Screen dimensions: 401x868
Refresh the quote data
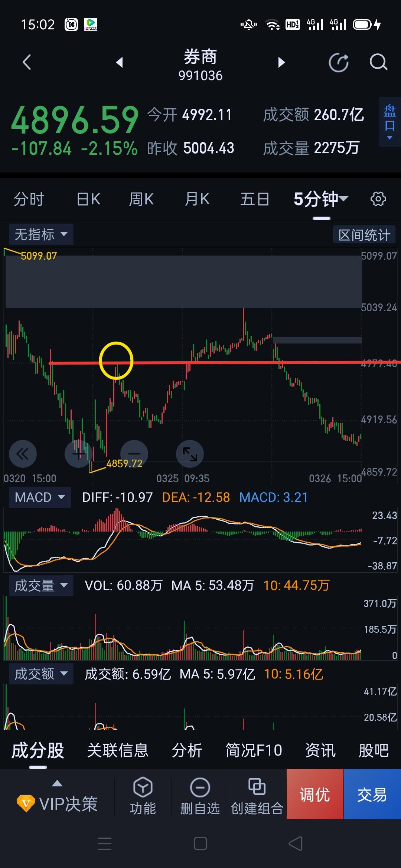[339, 62]
